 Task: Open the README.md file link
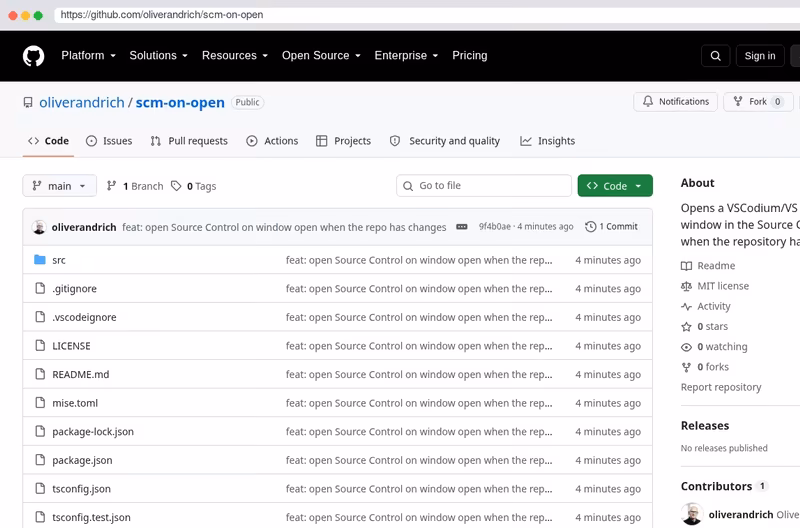[81, 374]
